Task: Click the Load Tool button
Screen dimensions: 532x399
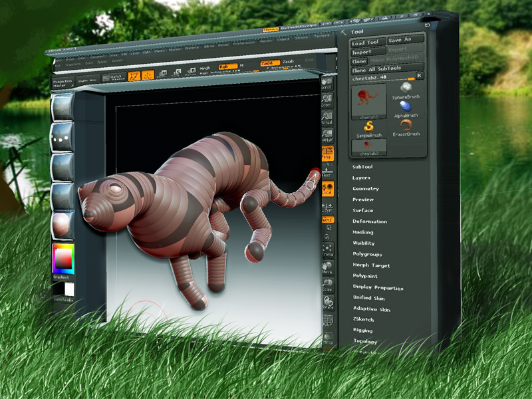Action: (368, 43)
